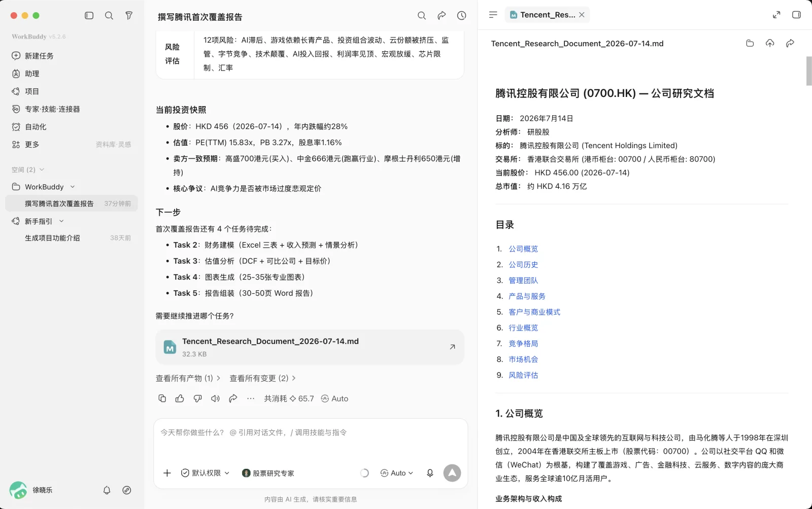Click the document preview scrollbar

[809, 71]
